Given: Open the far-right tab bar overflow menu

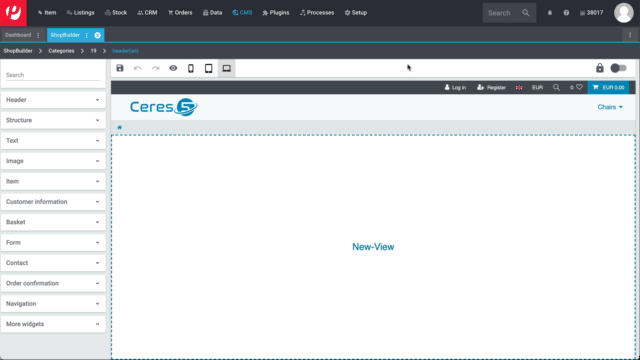Looking at the screenshot, I should [630, 35].
